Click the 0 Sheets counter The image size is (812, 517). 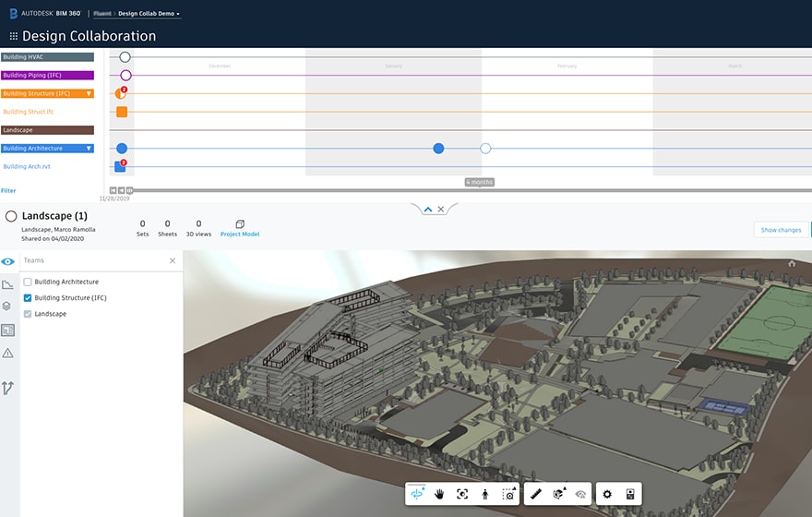tap(167, 228)
